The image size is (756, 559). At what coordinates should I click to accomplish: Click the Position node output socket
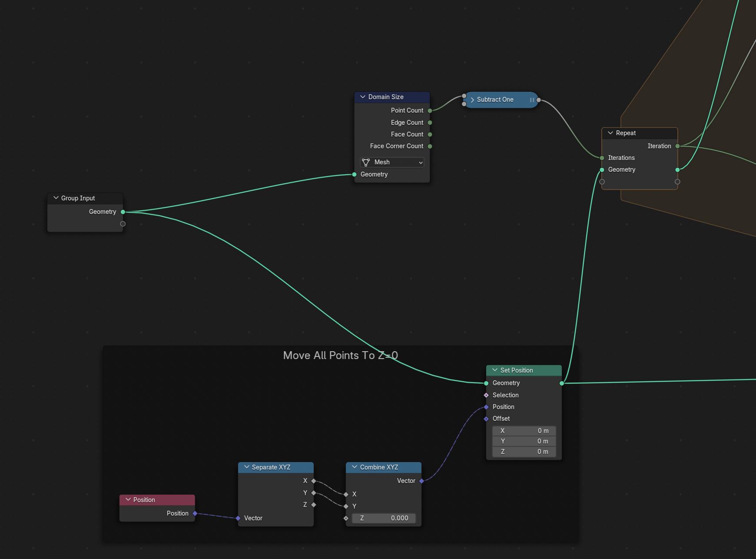click(195, 513)
